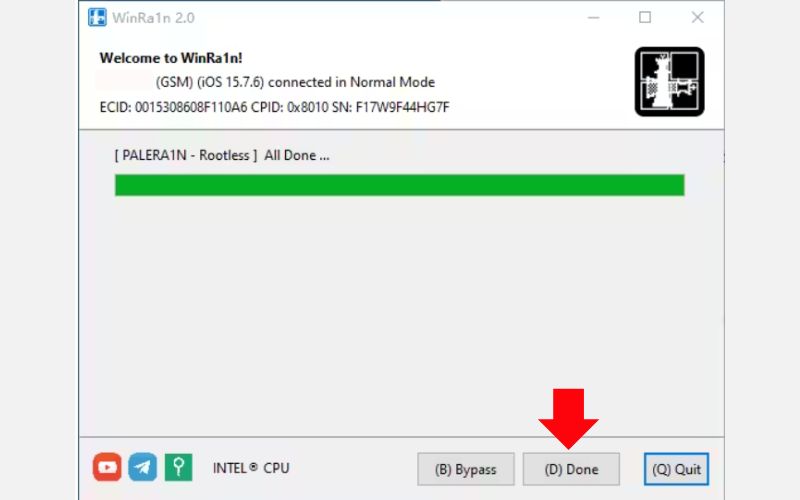Close the WinRa1n 2.0 window
This screenshot has width=800, height=500.
[x=697, y=17]
